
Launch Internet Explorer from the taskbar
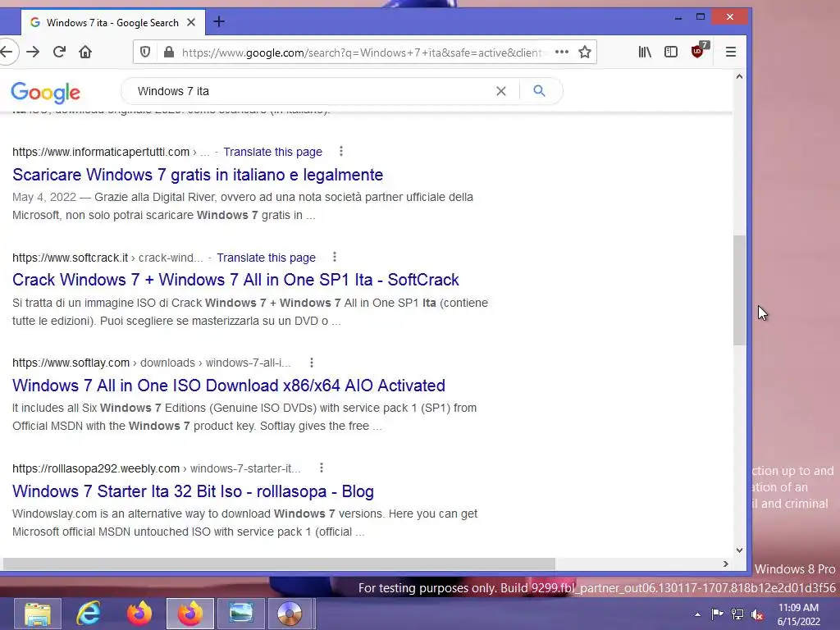tap(89, 614)
